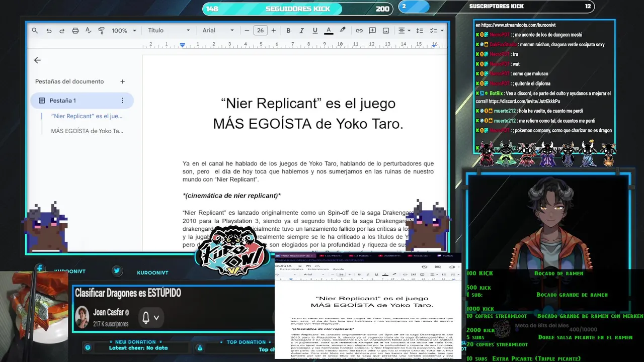Screen dimensions: 644x362
Task: Toggle italic formatting
Action: (301, 31)
